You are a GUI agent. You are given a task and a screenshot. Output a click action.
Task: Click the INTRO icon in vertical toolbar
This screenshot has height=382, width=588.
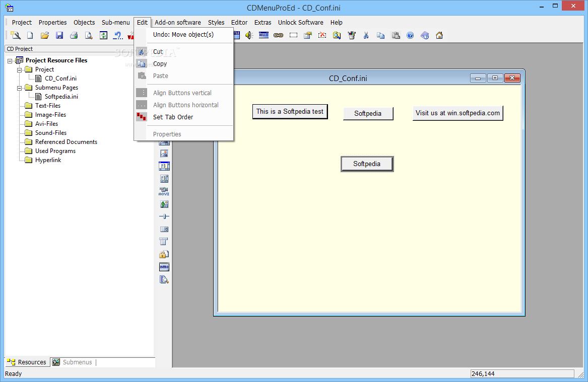[164, 267]
